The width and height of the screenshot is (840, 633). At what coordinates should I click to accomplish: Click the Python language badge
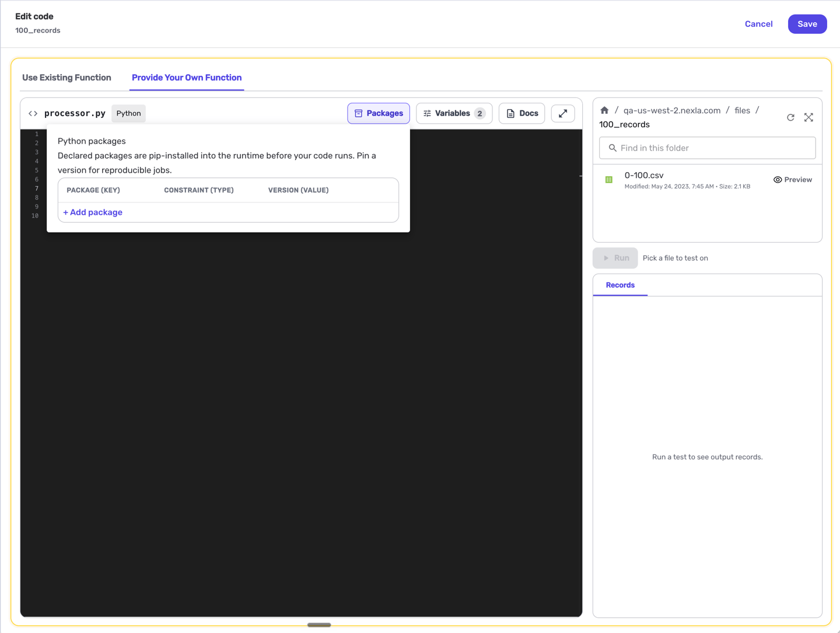coord(128,113)
